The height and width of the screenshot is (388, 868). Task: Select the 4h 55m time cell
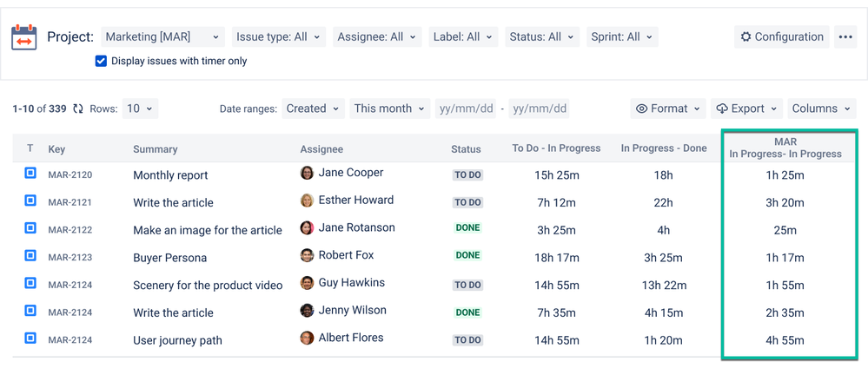(x=785, y=340)
